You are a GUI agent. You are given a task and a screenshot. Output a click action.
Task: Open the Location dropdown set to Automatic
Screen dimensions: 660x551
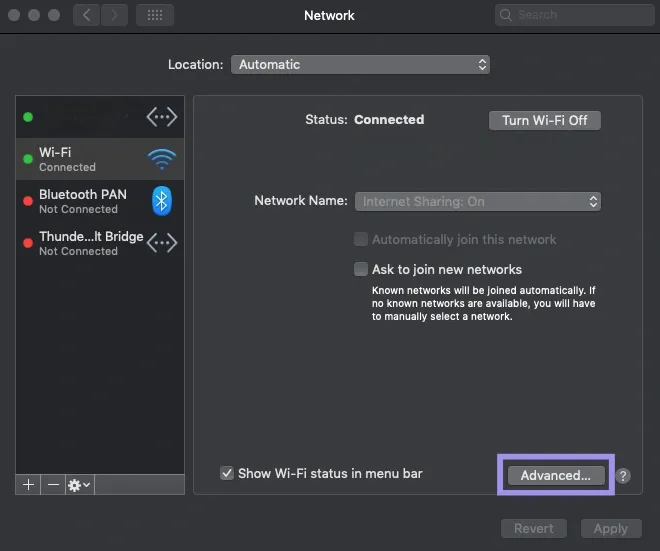[x=360, y=64]
